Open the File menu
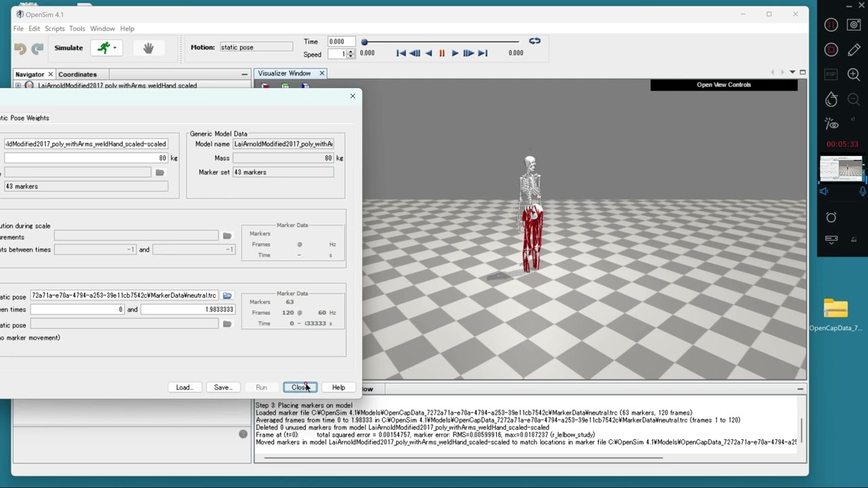Viewport: 868px width, 488px height. pos(18,28)
